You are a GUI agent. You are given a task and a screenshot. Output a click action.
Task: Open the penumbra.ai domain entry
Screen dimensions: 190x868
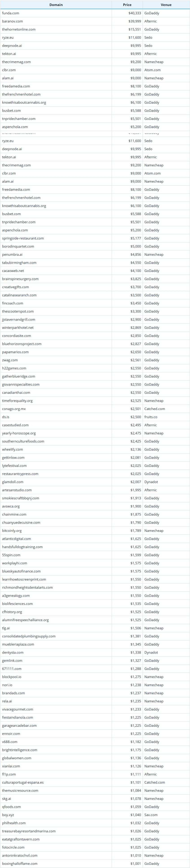point(12,254)
